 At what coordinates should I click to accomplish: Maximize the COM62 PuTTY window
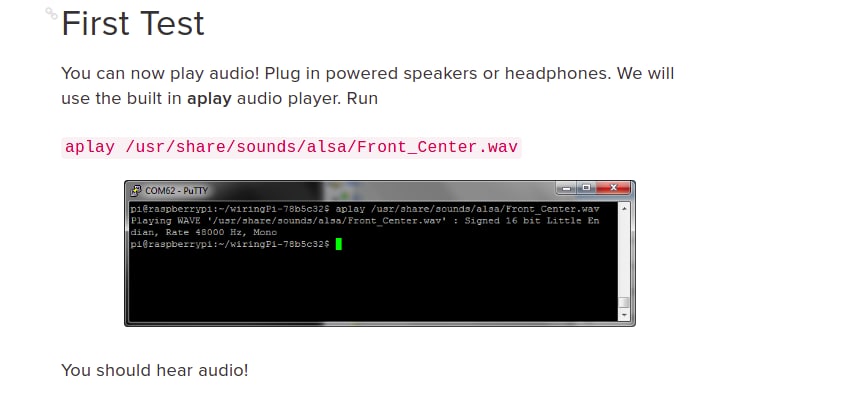[586, 188]
